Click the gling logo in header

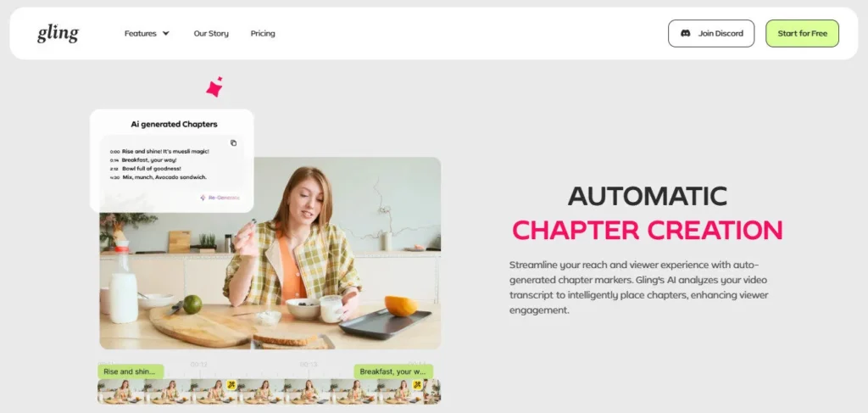click(58, 34)
